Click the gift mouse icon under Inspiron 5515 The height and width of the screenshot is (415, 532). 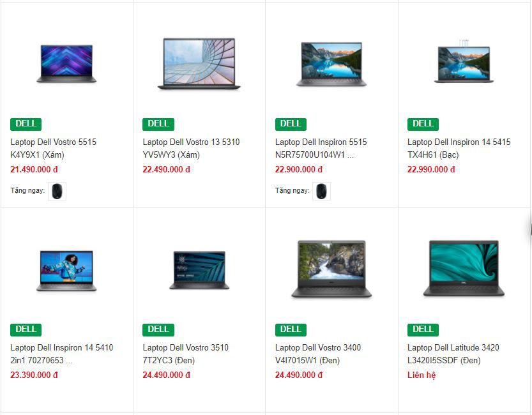coord(321,192)
